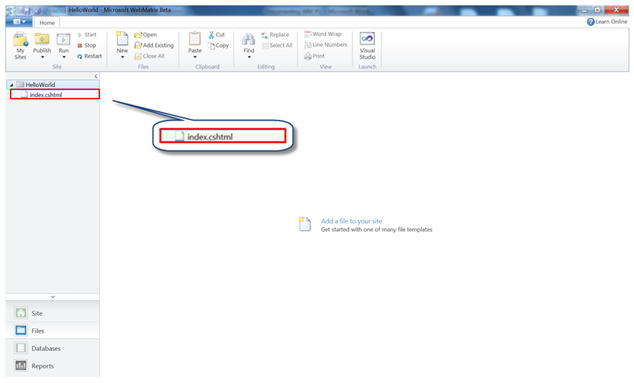
Task: Restart the site
Action: point(89,56)
